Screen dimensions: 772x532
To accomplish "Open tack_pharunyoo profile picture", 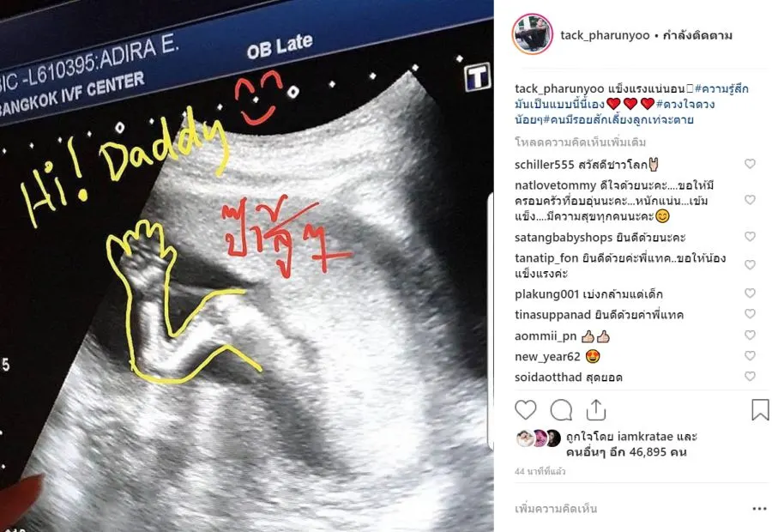I will [532, 34].
